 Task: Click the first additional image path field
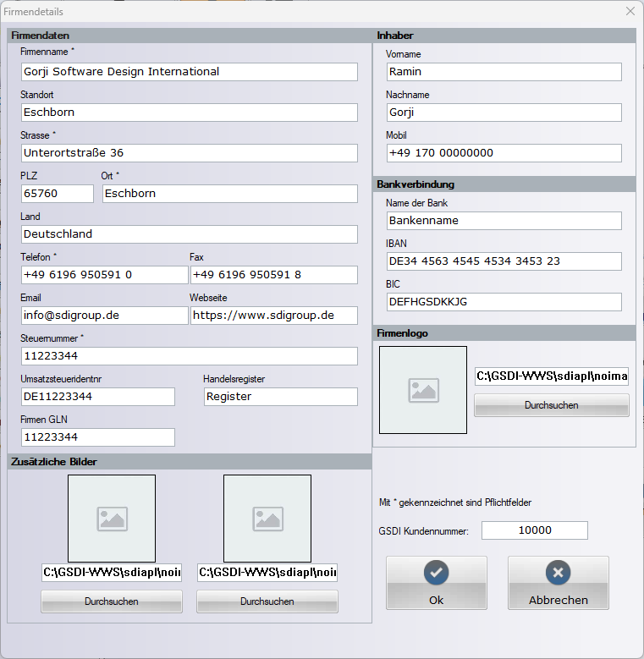112,573
